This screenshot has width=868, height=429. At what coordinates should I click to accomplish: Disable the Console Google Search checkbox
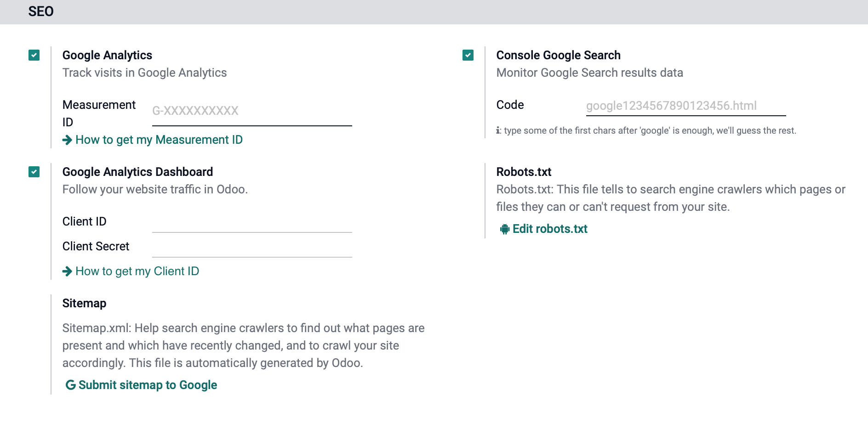pos(468,55)
